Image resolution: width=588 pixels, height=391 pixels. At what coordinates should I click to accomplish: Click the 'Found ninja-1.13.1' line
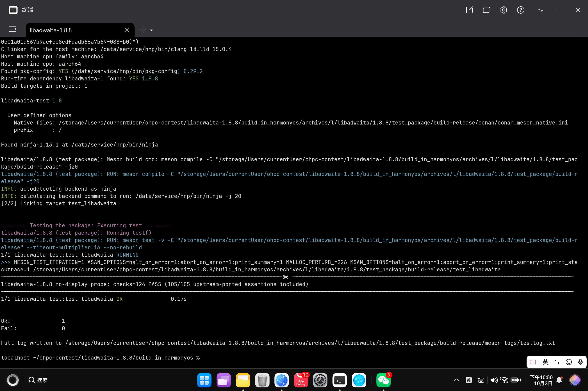[79, 145]
